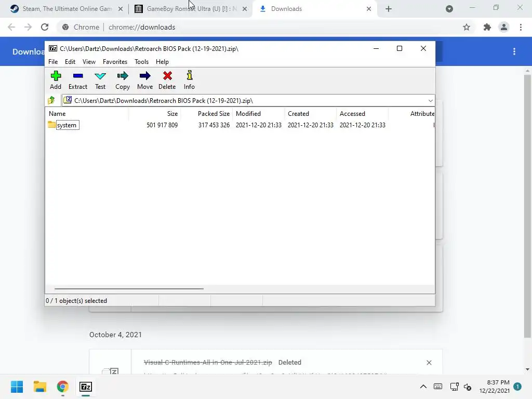
Task: Close the Steam browser tab
Action: click(x=121, y=9)
